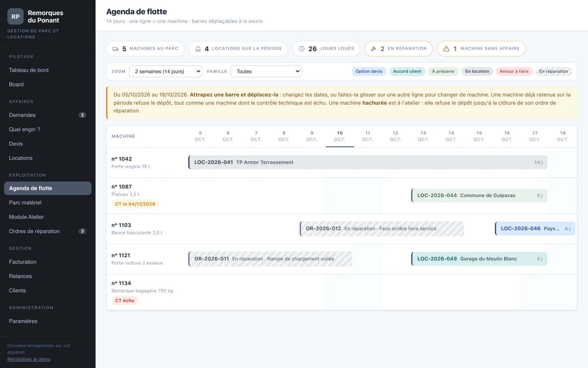Click the Option devis legend chip
This screenshot has width=588, height=368.
coord(369,71)
